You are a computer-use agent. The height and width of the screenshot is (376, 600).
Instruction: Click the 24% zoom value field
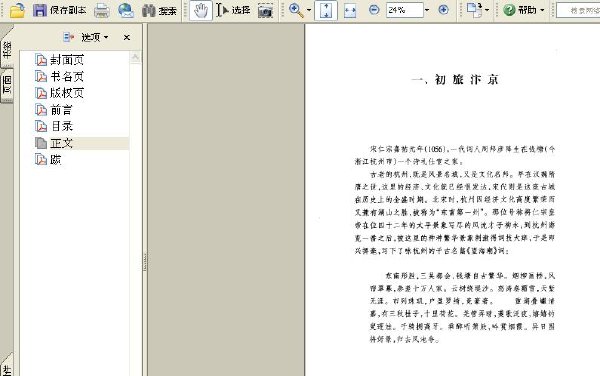[x=404, y=10]
